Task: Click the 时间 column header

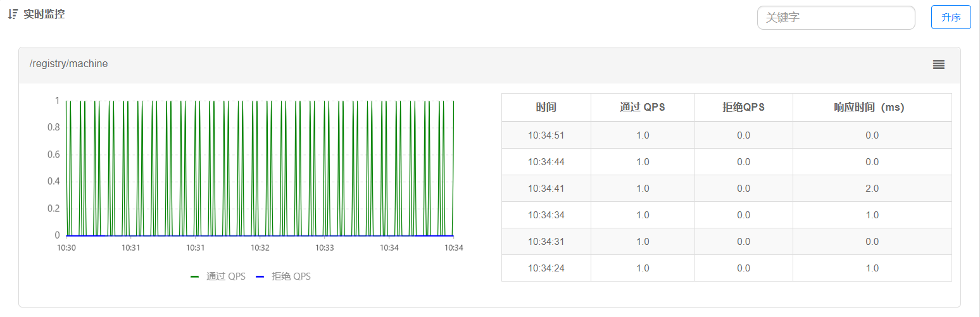Action: [x=546, y=108]
